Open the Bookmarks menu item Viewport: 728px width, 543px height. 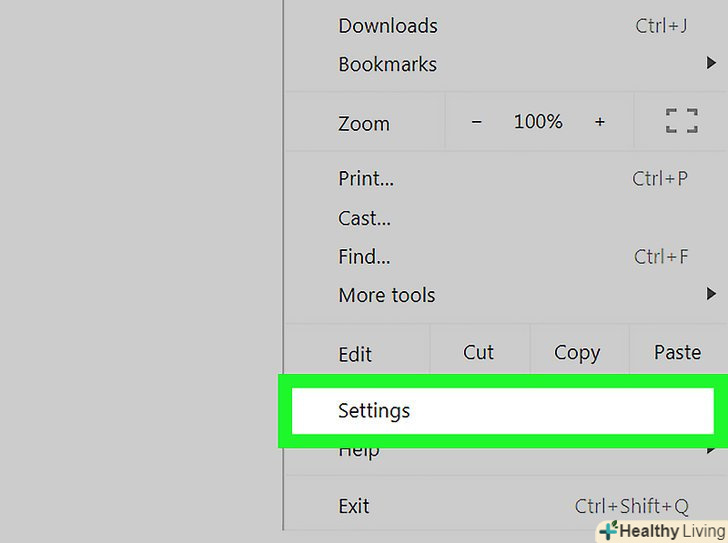click(387, 64)
